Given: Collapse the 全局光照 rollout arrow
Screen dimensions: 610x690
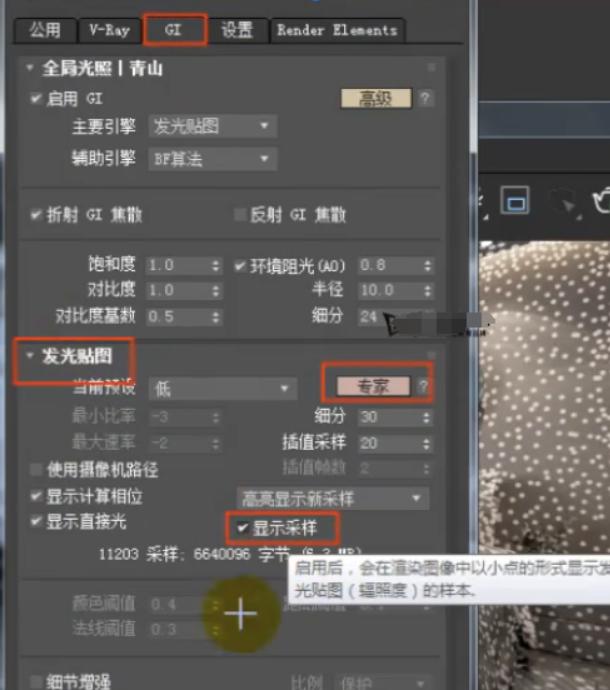Looking at the screenshot, I should pyautogui.click(x=30, y=68).
